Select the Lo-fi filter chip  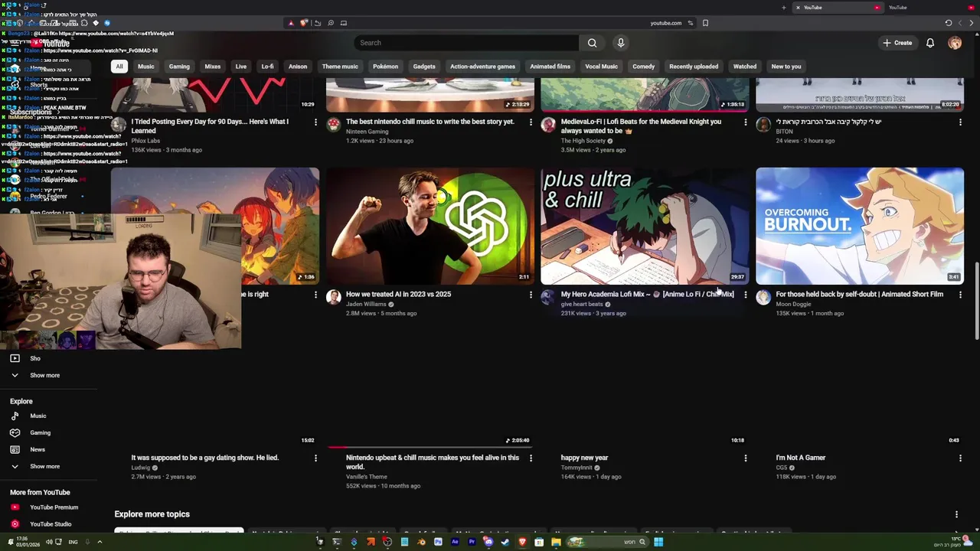[267, 67]
